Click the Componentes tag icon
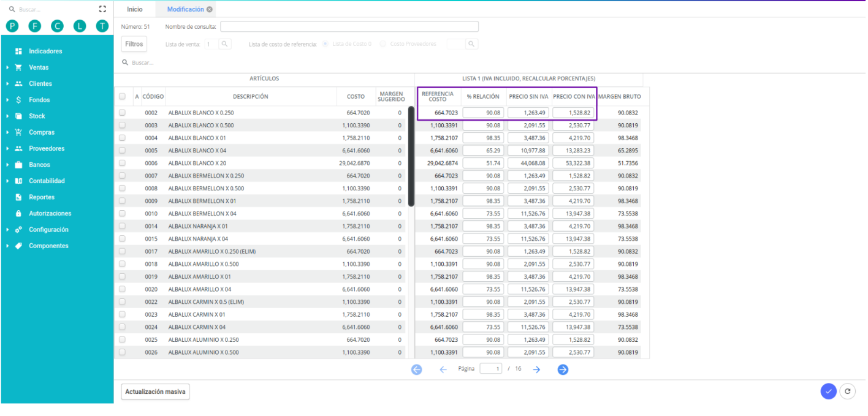The image size is (868, 416). click(x=18, y=246)
